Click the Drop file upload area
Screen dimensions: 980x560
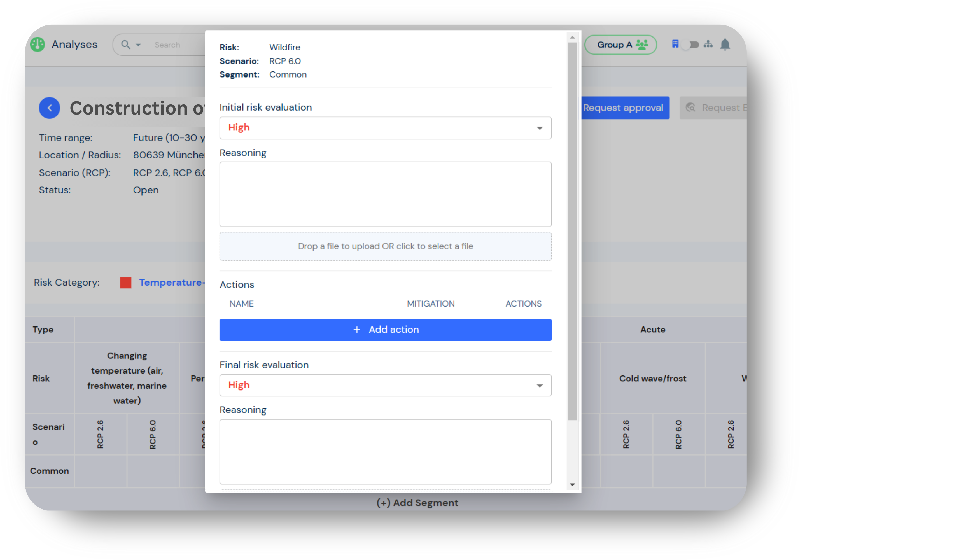[x=386, y=246]
